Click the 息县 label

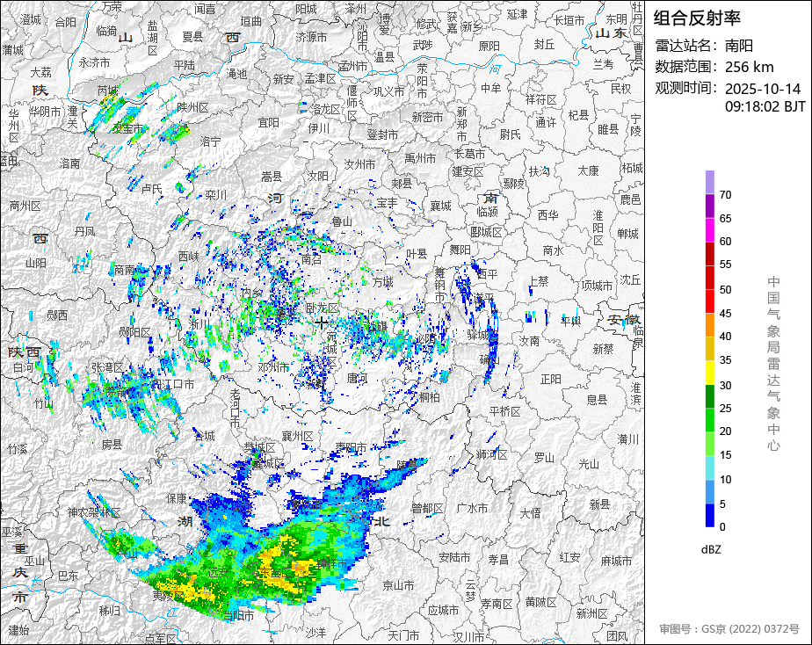tap(597, 400)
